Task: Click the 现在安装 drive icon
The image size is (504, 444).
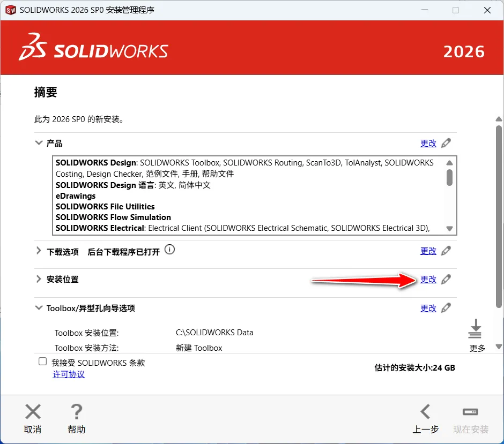Action: pyautogui.click(x=470, y=411)
